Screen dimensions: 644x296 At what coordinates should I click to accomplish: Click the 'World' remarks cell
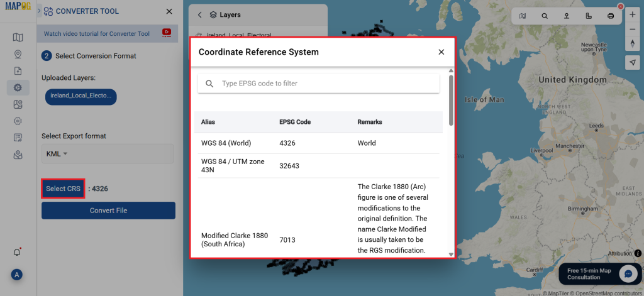click(367, 143)
